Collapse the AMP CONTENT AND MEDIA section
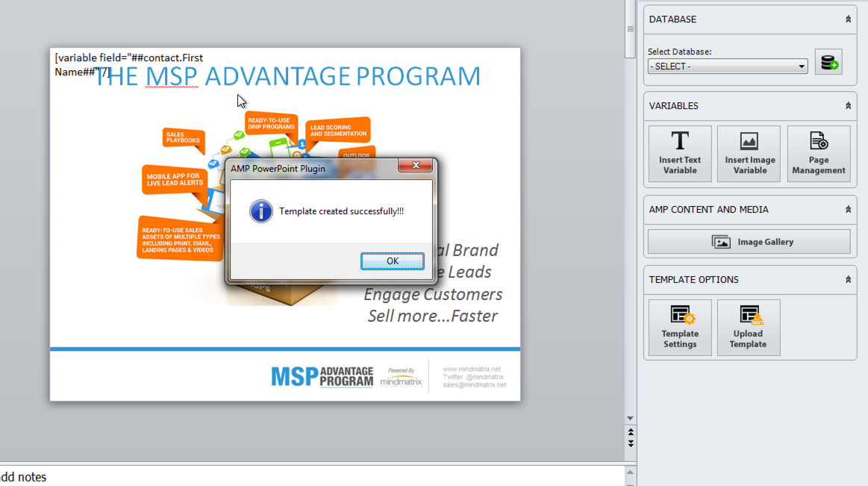The width and height of the screenshot is (868, 486). (848, 210)
